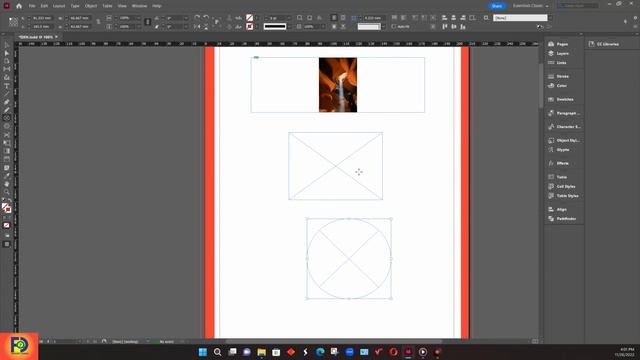Select the Gap tool

pos(7,69)
